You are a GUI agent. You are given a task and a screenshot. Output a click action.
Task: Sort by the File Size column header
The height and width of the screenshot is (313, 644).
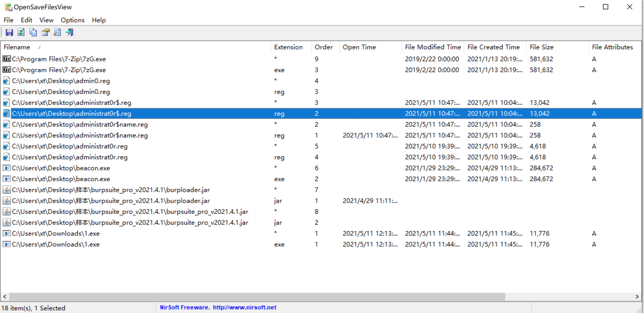557,47
